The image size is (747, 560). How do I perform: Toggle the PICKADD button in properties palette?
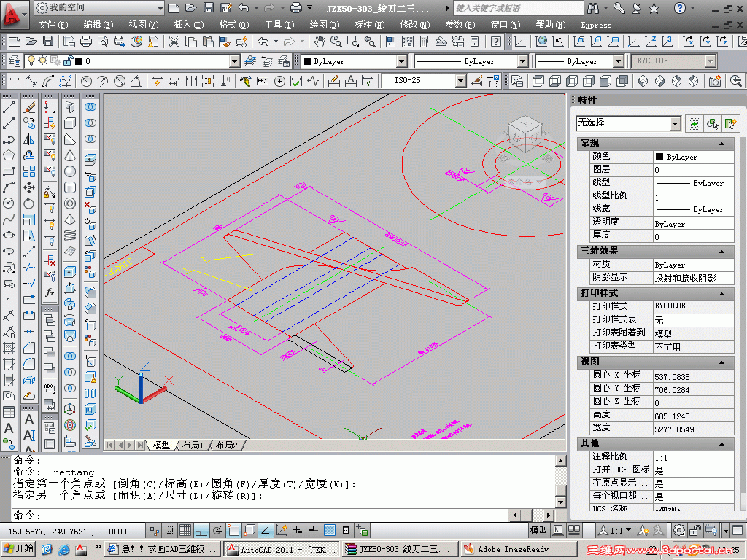point(694,124)
